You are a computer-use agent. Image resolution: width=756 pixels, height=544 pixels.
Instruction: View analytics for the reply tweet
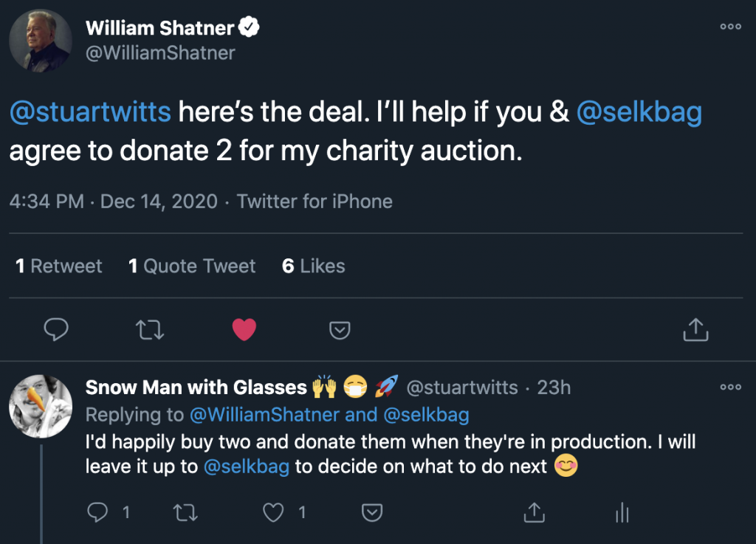622,512
